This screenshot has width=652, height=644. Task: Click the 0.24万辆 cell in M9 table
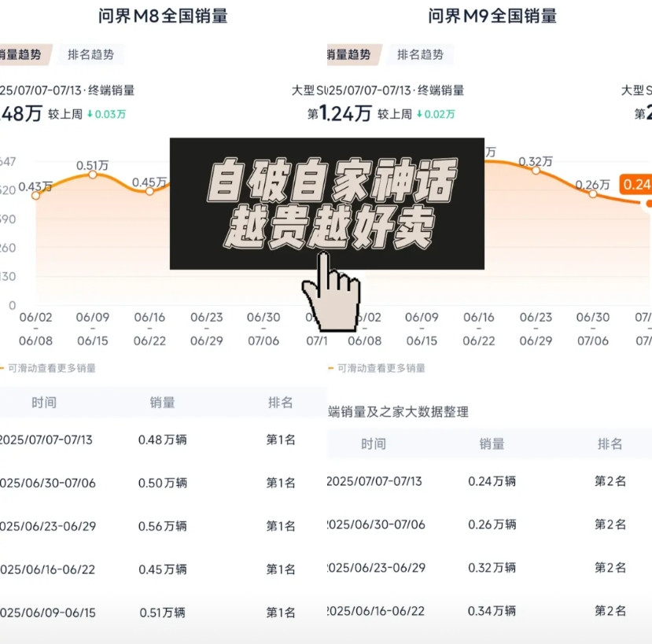click(x=492, y=481)
